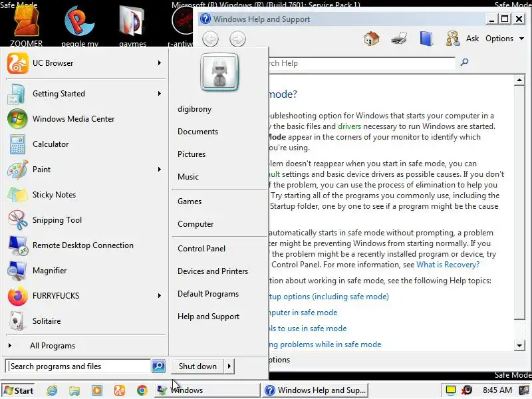This screenshot has height=399, width=532.
Task: Go forward in Help and Support
Action: [237, 39]
